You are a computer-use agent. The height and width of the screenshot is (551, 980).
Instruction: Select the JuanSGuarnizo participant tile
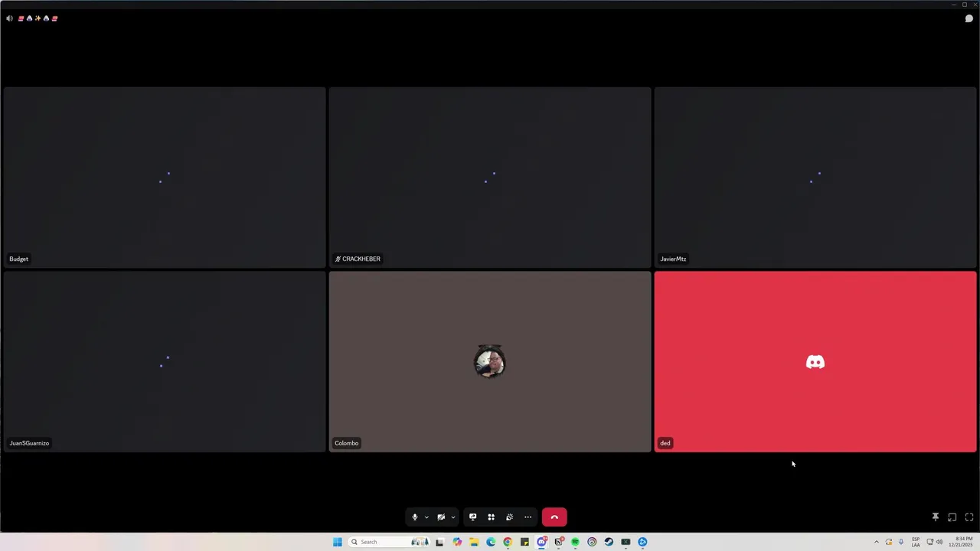(x=165, y=362)
